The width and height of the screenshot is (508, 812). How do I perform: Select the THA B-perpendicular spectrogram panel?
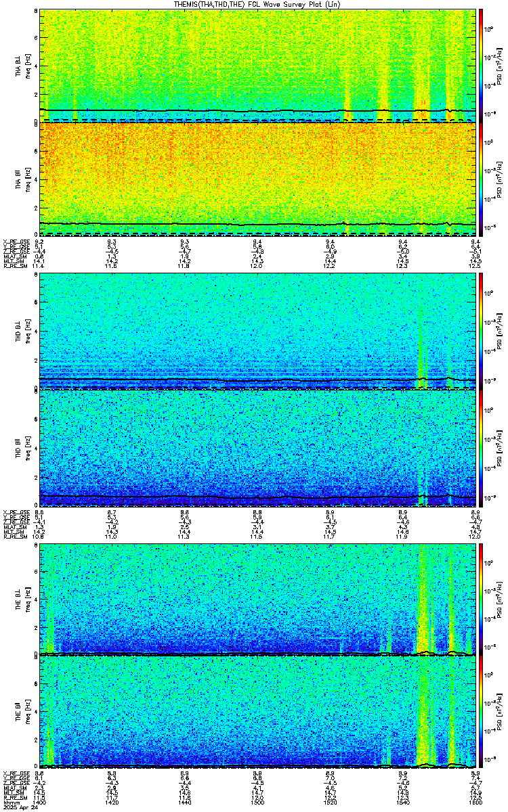[x=257, y=66]
